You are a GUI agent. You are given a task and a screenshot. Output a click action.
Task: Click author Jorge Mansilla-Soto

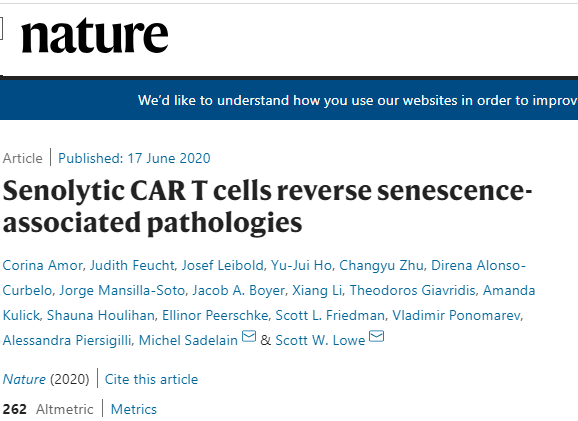pos(122,290)
